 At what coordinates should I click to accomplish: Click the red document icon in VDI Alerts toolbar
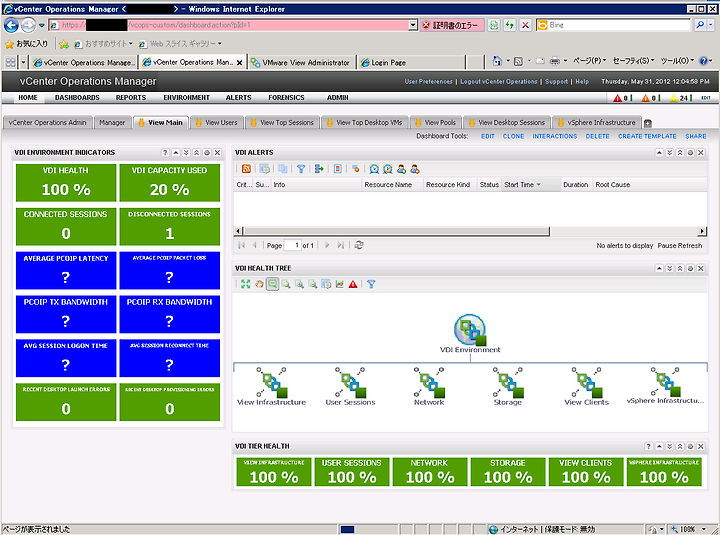click(x=338, y=169)
